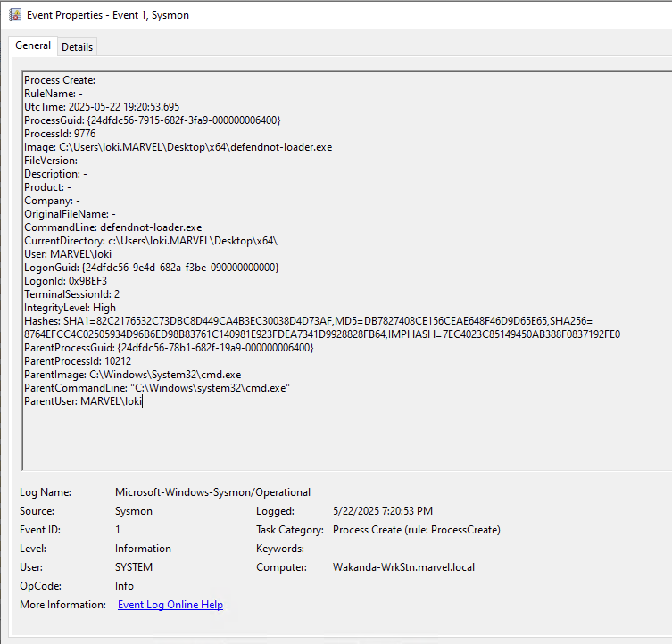The height and width of the screenshot is (644, 672).
Task: Click the Log Name value Microsoft-Windows-Sysmon/Operational
Action: [213, 492]
